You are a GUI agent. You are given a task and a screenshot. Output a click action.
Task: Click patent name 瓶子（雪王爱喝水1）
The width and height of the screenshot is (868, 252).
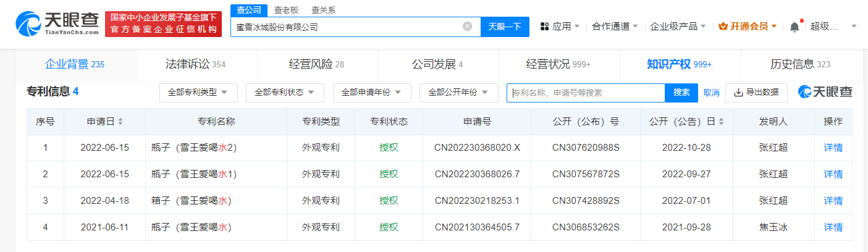click(x=195, y=174)
